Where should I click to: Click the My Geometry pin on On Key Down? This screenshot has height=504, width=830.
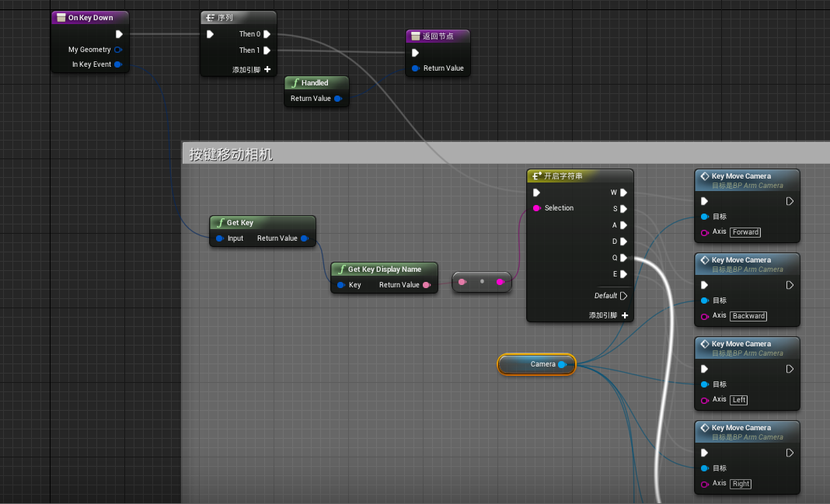click(x=117, y=50)
